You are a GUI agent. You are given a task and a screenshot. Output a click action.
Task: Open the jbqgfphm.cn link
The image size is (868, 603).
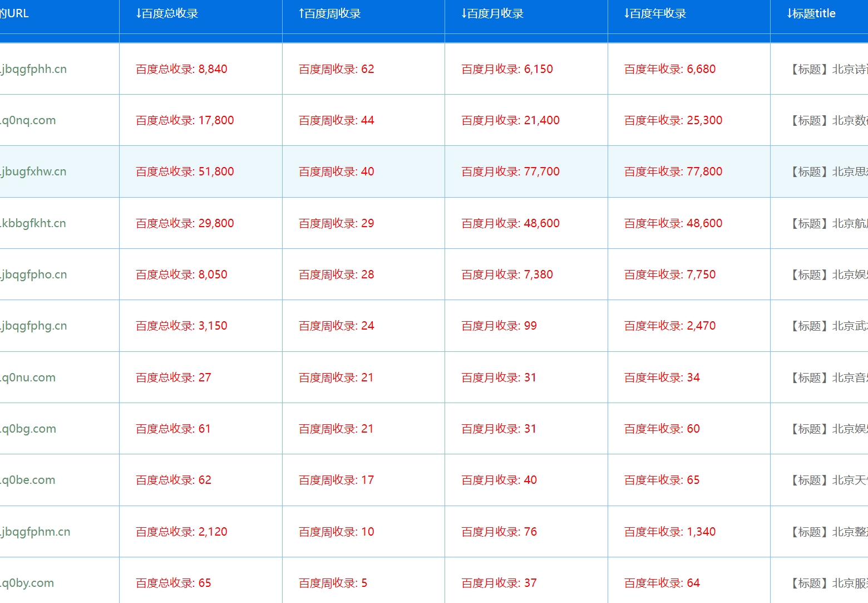pyautogui.click(x=35, y=532)
